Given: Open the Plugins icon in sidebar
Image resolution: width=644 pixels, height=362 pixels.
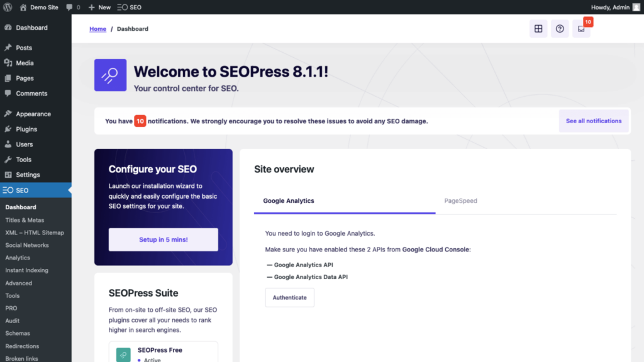Looking at the screenshot, I should click(8, 129).
